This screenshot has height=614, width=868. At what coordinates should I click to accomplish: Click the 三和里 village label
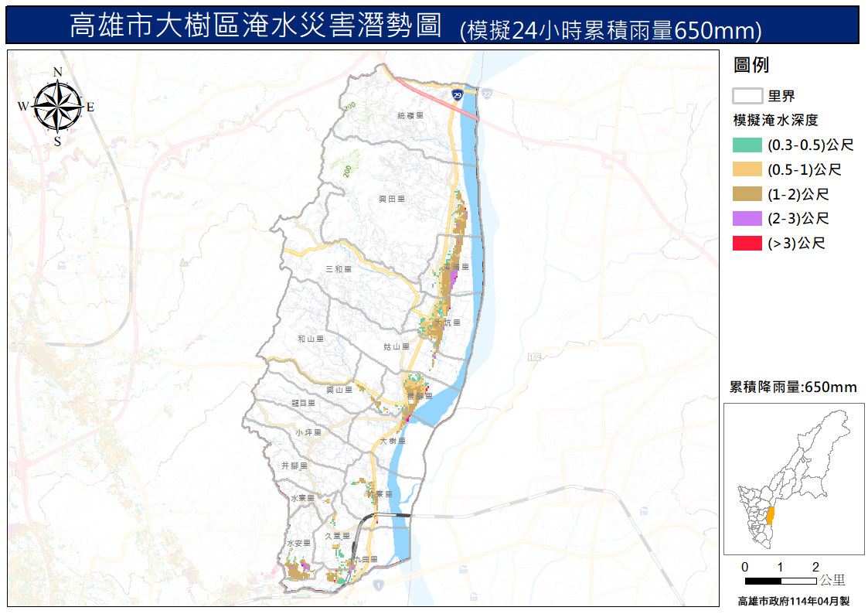pos(339,269)
